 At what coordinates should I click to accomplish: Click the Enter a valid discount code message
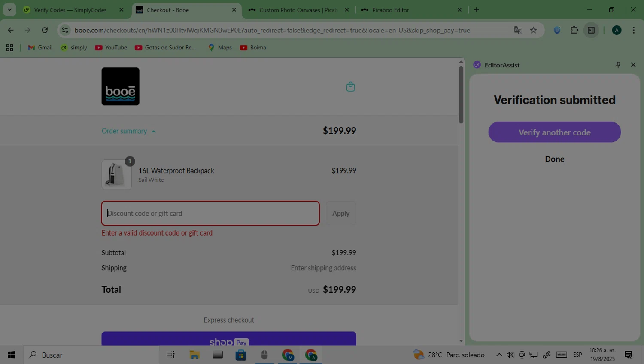coord(157,233)
